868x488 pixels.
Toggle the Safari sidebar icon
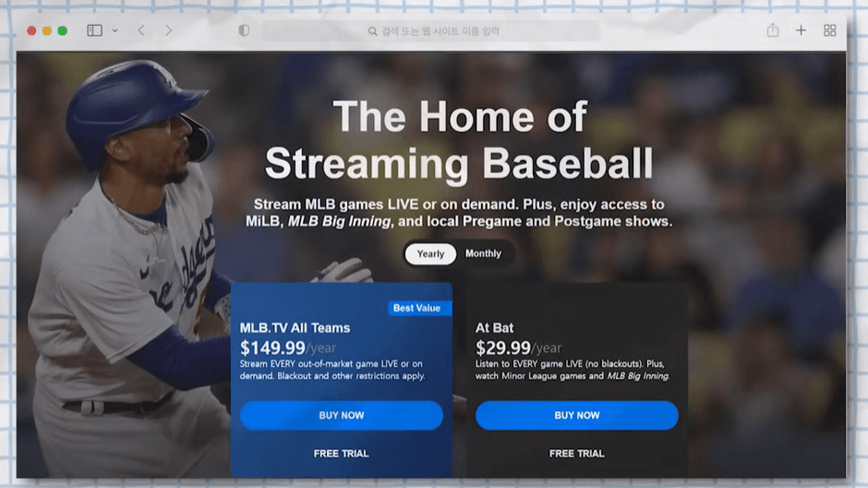click(95, 30)
